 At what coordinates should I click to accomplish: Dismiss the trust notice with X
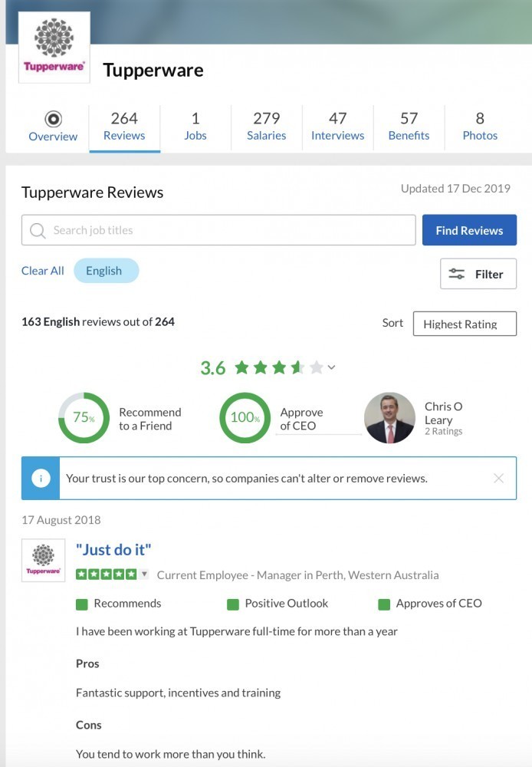(x=498, y=478)
